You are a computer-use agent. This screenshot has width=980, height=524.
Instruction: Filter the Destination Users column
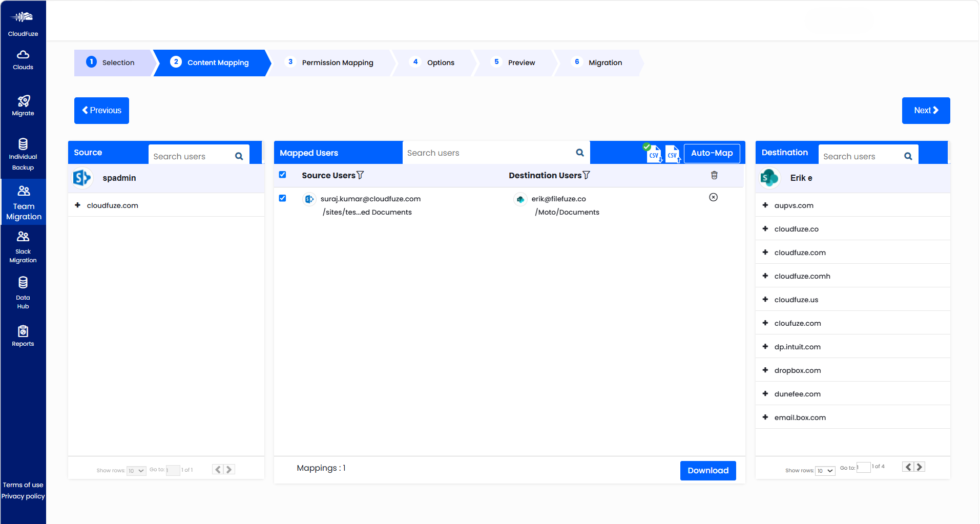coord(587,175)
